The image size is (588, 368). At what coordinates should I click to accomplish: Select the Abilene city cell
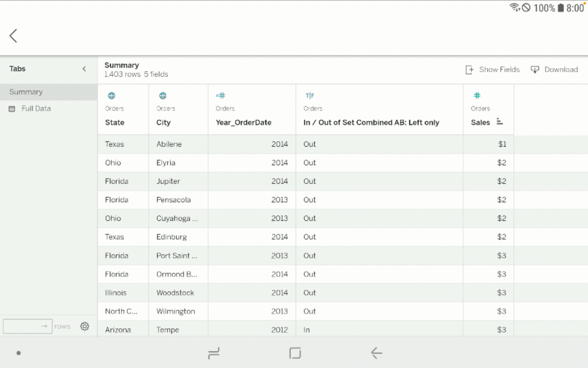(169, 144)
